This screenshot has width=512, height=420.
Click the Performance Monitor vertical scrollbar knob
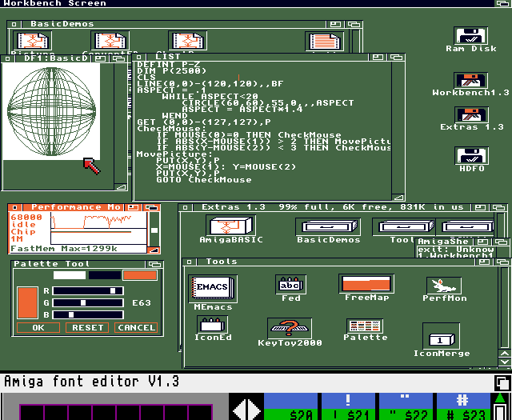point(154,230)
